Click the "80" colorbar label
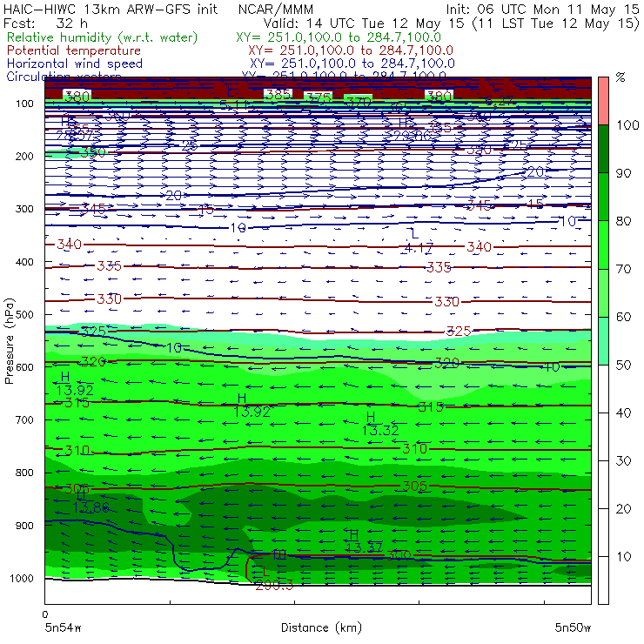This screenshot has height=644, width=644. point(623,221)
